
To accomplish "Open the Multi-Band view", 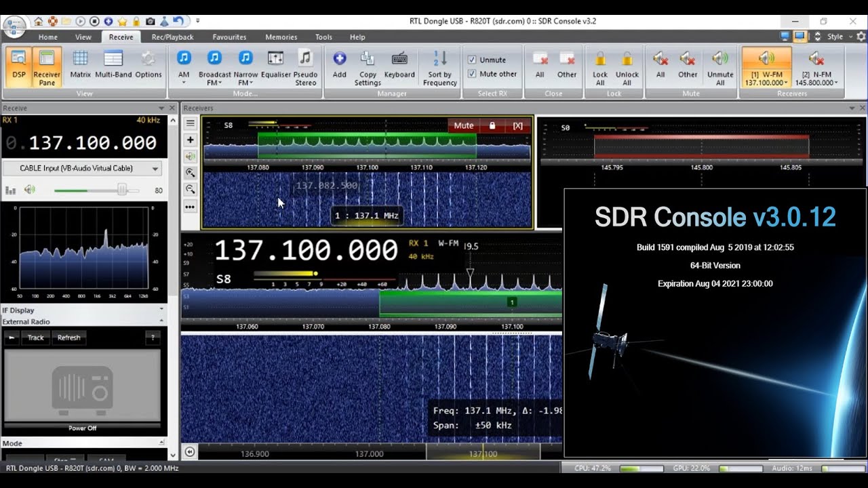I will point(113,66).
